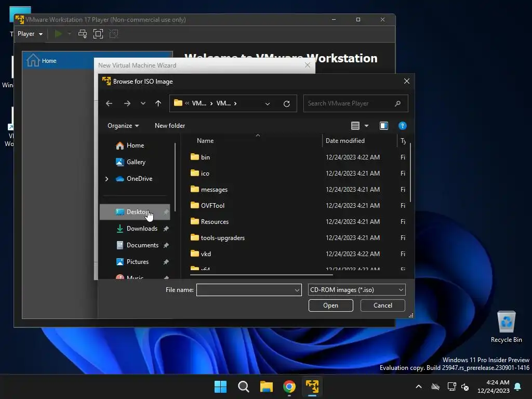Show hidden system tray icons

(x=419, y=387)
